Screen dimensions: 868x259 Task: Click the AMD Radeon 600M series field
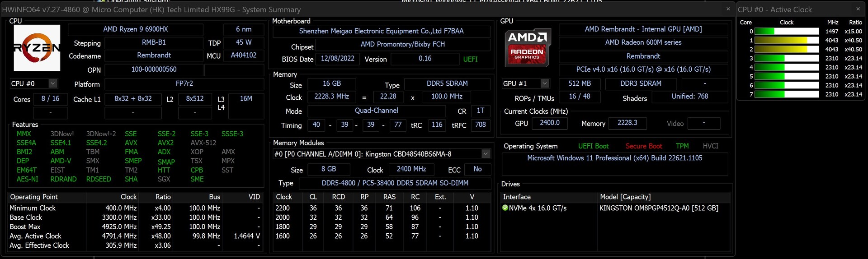pos(643,42)
